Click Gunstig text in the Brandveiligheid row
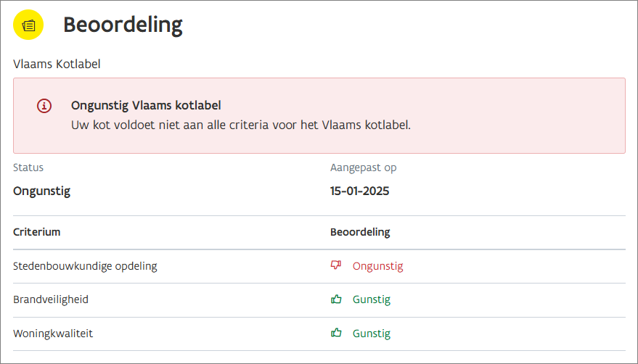638x364 pixels. coord(371,299)
